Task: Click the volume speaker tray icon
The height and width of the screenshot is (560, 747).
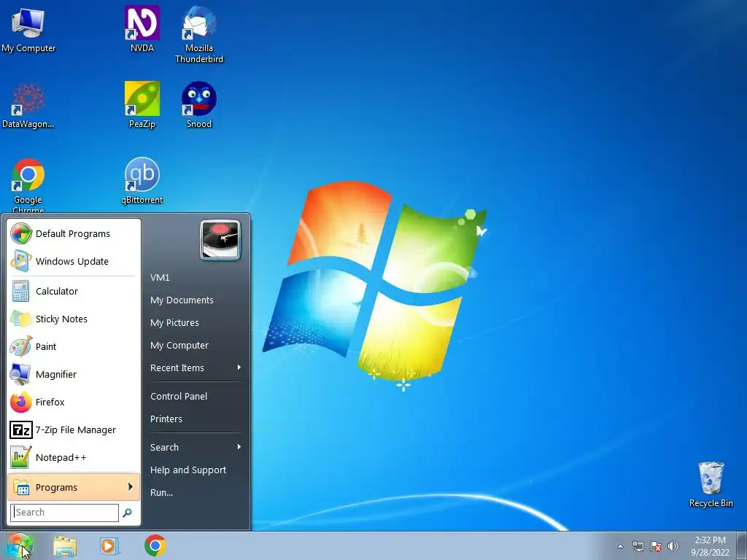Action: coord(673,546)
